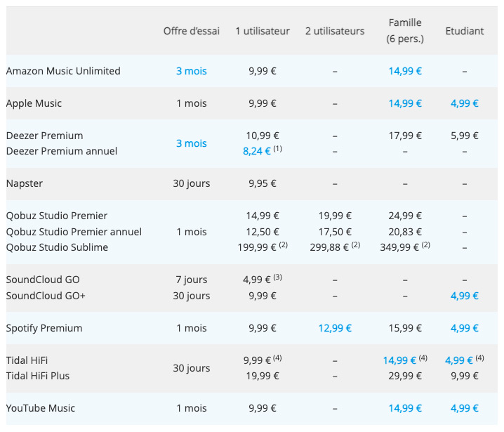The height and width of the screenshot is (432, 504).
Task: Open YouTube Music 14,99 € family link
Action: click(x=405, y=408)
